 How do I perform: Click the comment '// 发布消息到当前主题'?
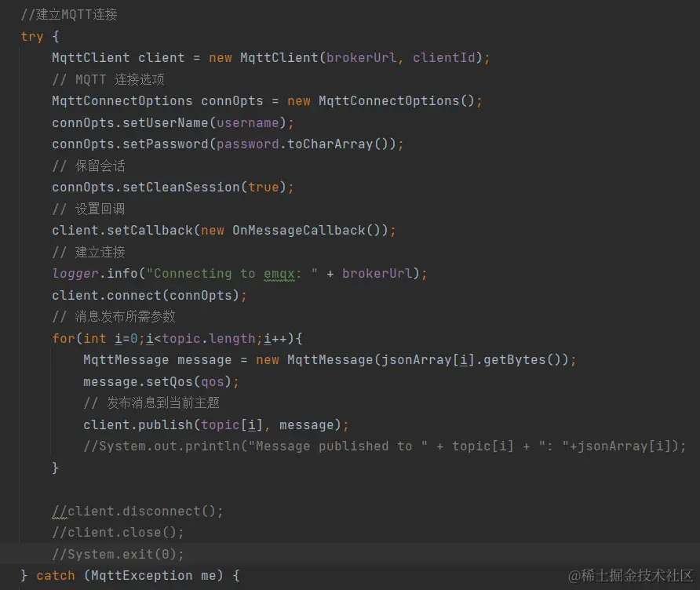pyautogui.click(x=151, y=403)
